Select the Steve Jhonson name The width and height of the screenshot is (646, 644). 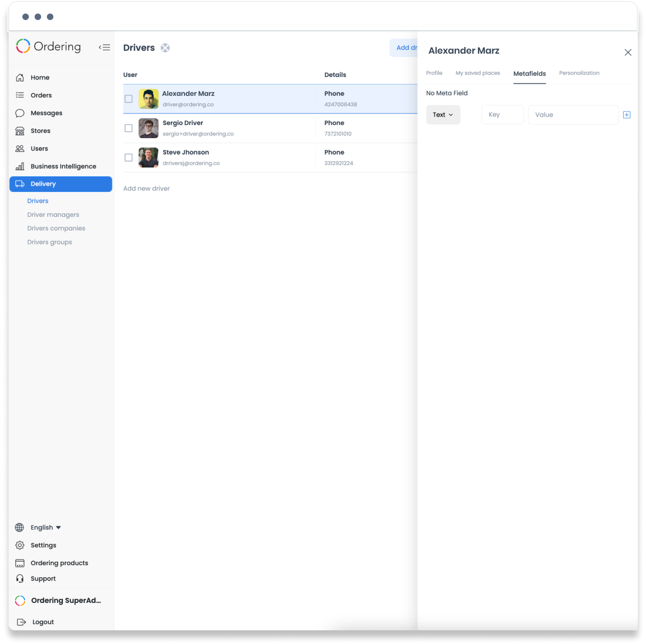(x=186, y=152)
